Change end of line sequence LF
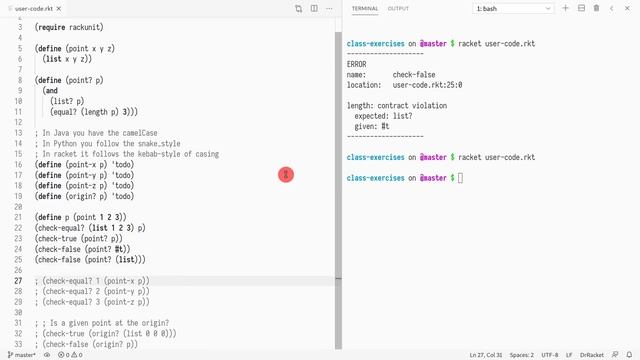 pos(569,355)
